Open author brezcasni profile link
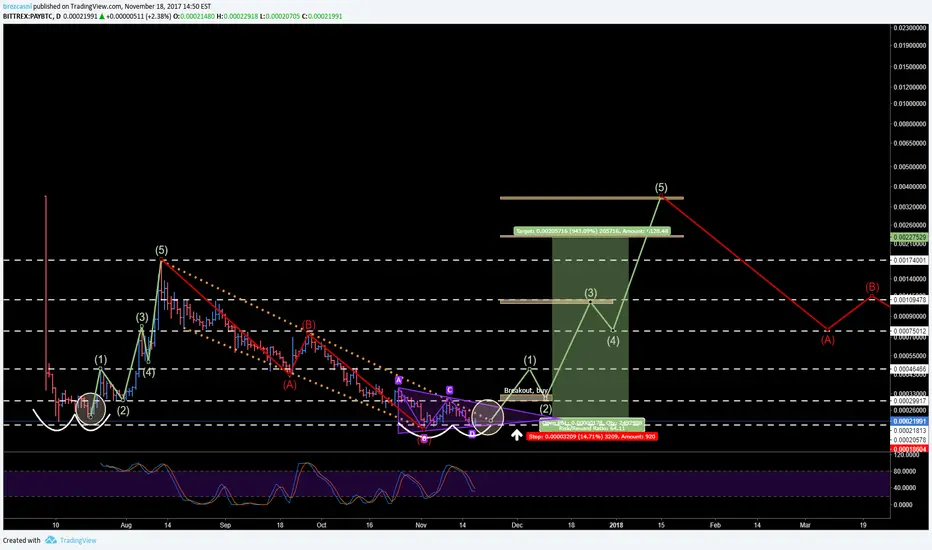This screenshot has height=550, width=932. click(16, 7)
